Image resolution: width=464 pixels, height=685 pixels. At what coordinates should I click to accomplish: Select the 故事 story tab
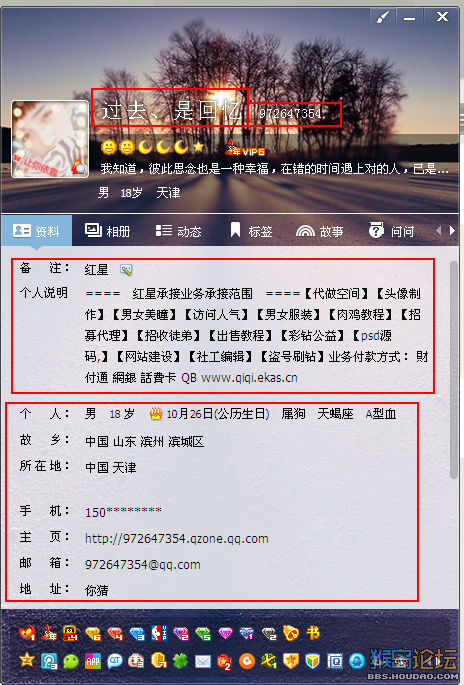319,231
